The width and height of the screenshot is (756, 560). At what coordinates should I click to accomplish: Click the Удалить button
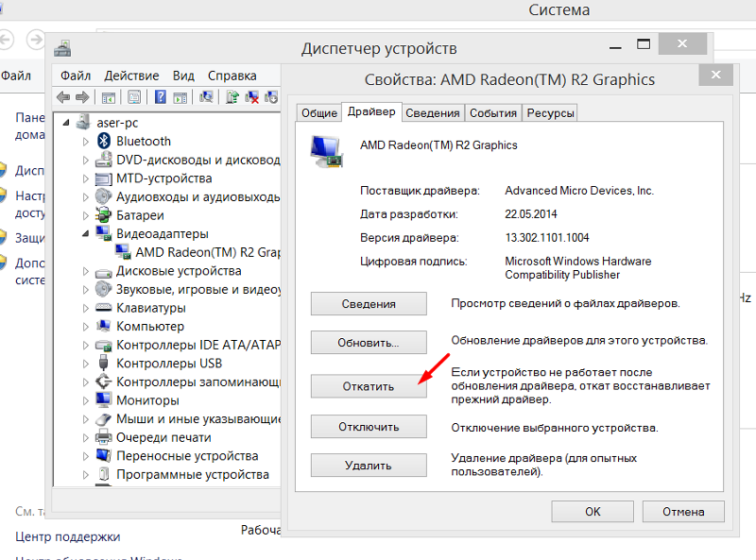pos(369,465)
